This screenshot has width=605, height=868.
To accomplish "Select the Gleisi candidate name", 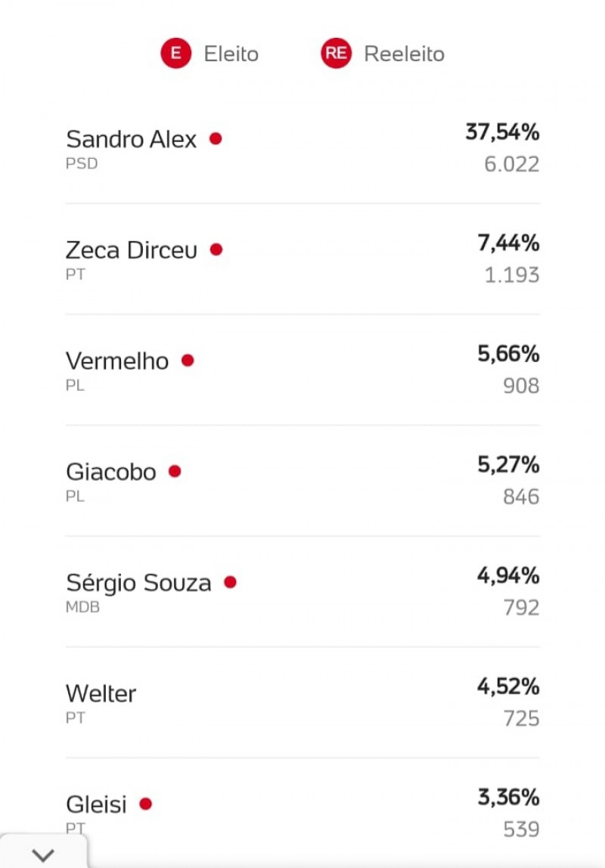I will [x=96, y=804].
